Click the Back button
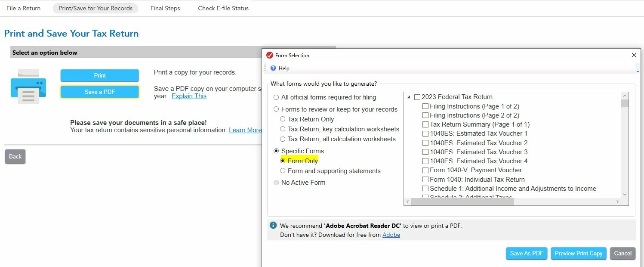This screenshot has width=644, height=267. point(15,156)
